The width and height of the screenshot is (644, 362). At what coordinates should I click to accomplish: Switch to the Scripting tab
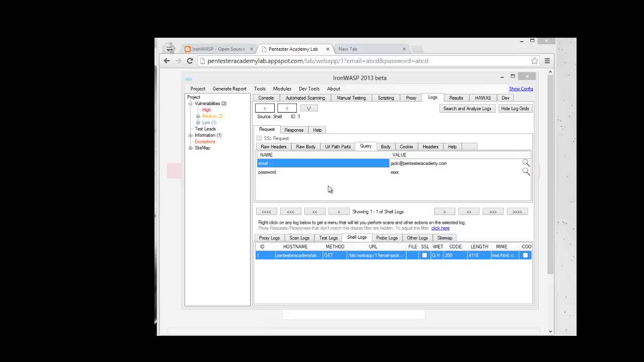click(x=386, y=98)
